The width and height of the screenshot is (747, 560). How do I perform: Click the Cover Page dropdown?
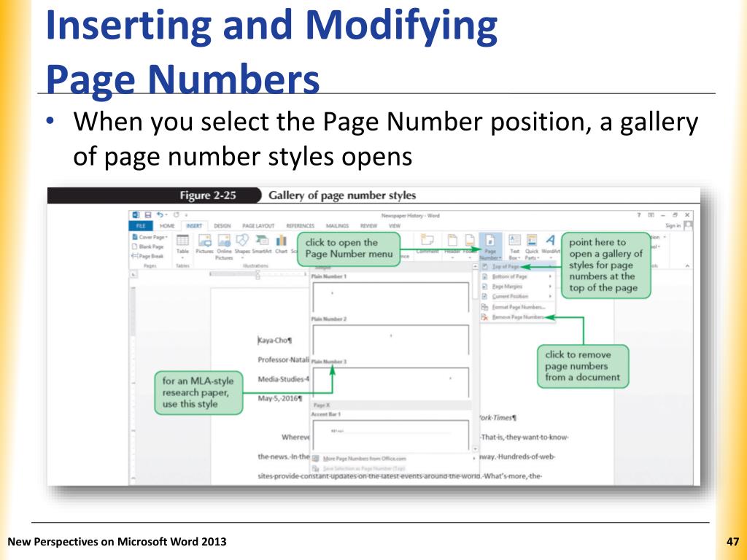click(150, 237)
